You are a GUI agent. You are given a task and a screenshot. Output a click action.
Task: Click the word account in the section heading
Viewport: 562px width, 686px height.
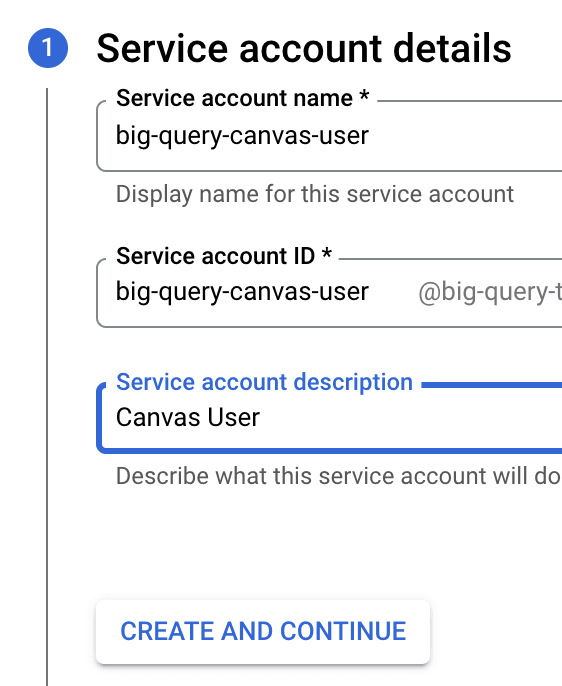(311, 50)
